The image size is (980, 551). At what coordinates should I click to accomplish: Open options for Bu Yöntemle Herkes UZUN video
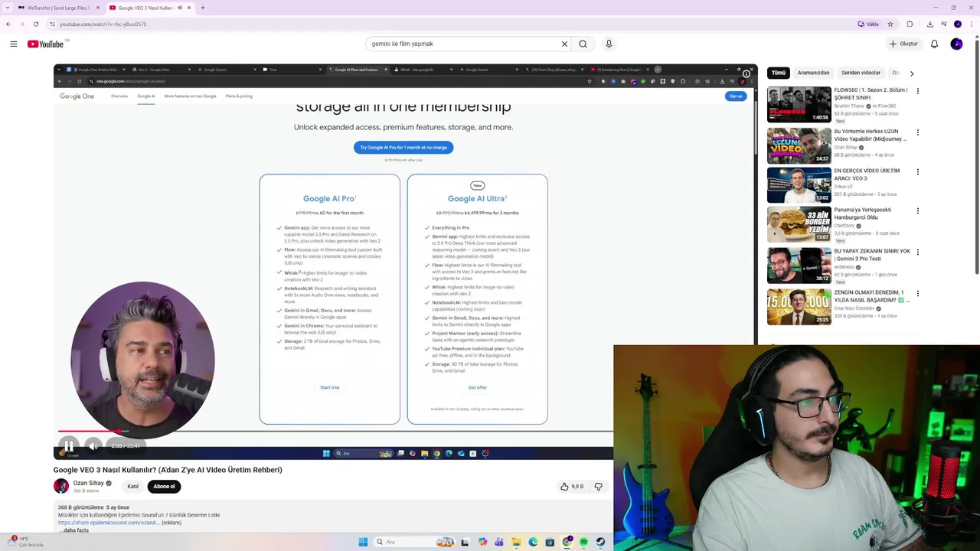coord(918,132)
